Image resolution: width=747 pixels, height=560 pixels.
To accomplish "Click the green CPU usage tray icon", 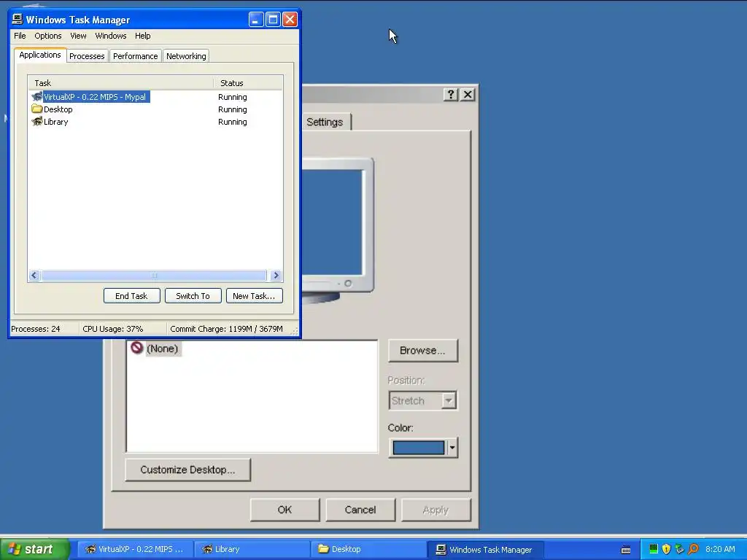I will [x=653, y=549].
